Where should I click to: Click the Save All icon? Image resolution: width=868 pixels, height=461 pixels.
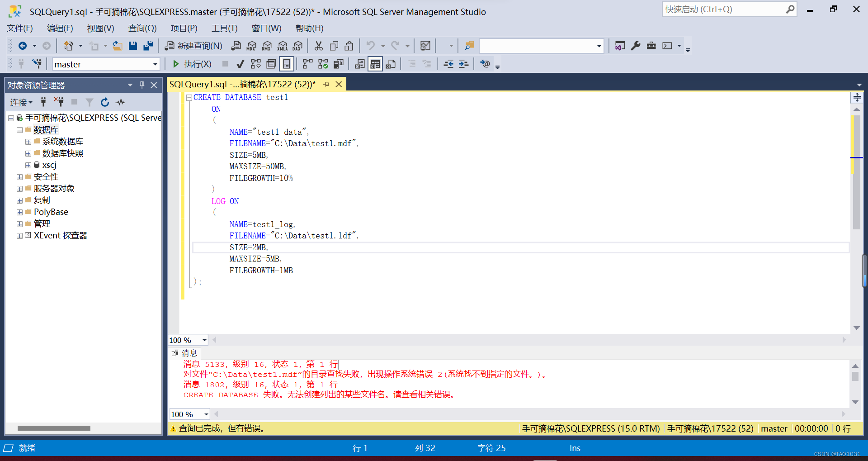148,46
